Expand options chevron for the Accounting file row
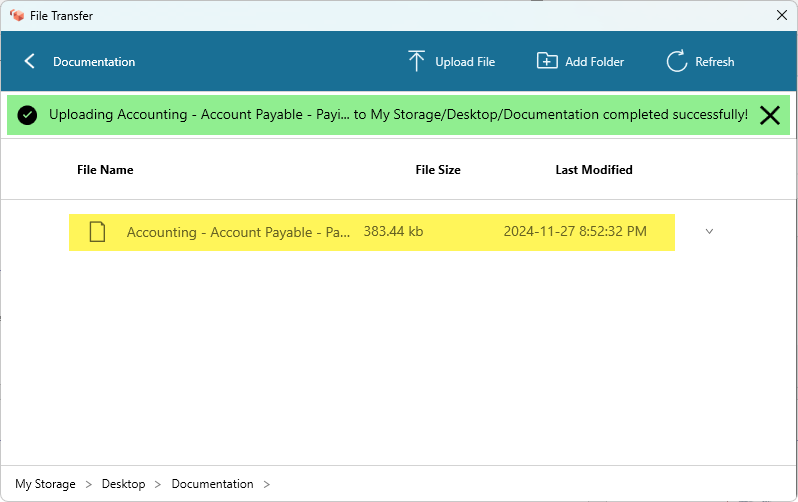 [709, 232]
